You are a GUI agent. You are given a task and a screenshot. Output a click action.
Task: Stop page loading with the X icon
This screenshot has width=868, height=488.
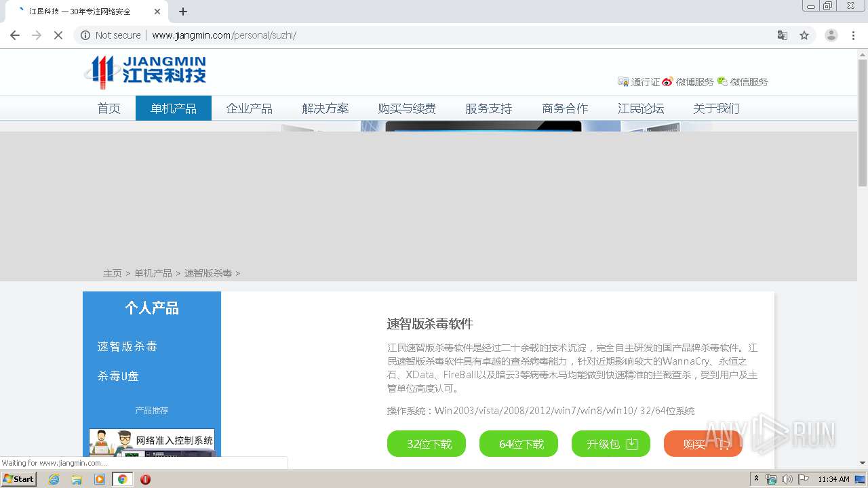click(x=58, y=35)
